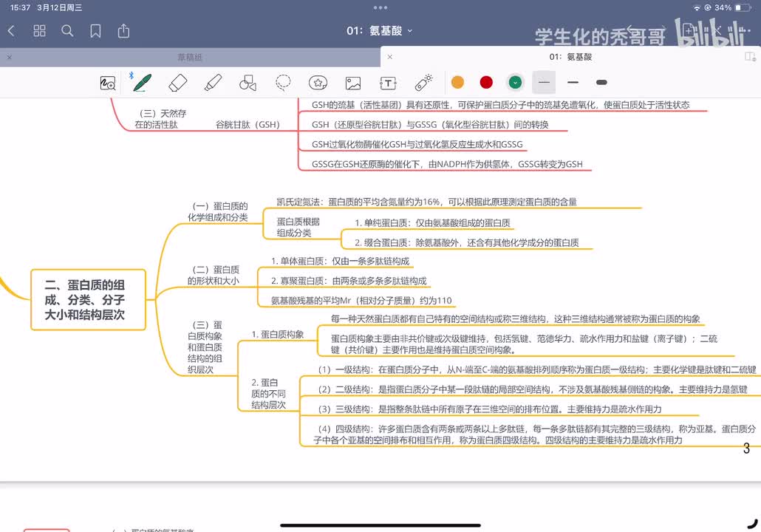Select the Highlighter tool
This screenshot has width=761, height=532.
click(213, 83)
